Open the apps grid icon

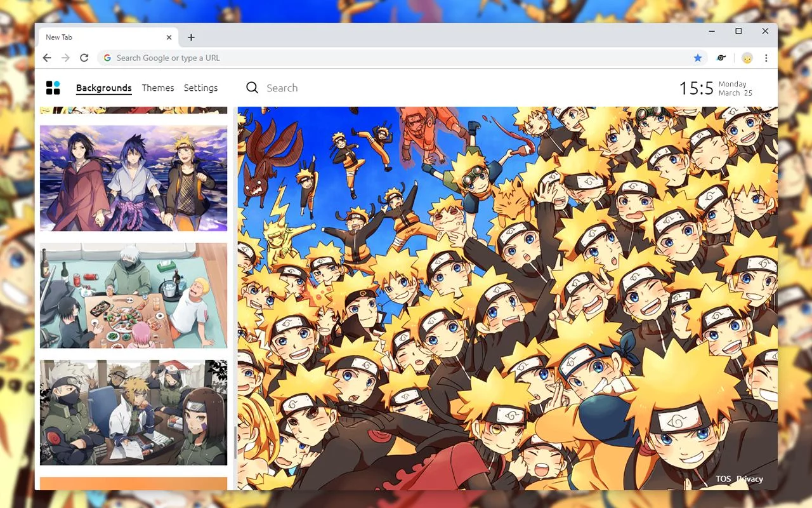tap(53, 88)
